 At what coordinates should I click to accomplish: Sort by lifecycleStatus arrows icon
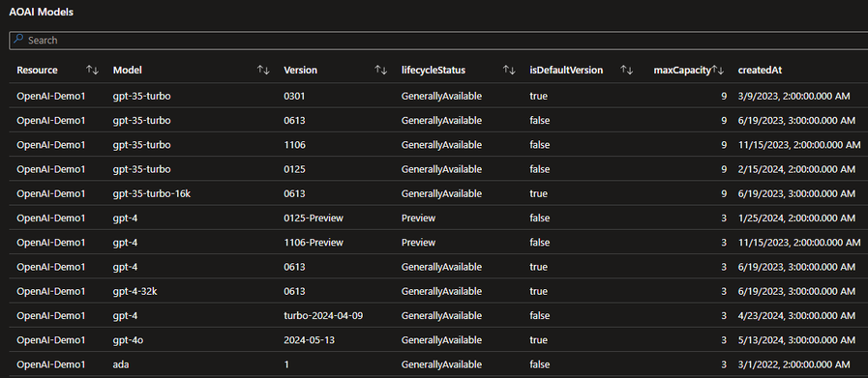509,71
